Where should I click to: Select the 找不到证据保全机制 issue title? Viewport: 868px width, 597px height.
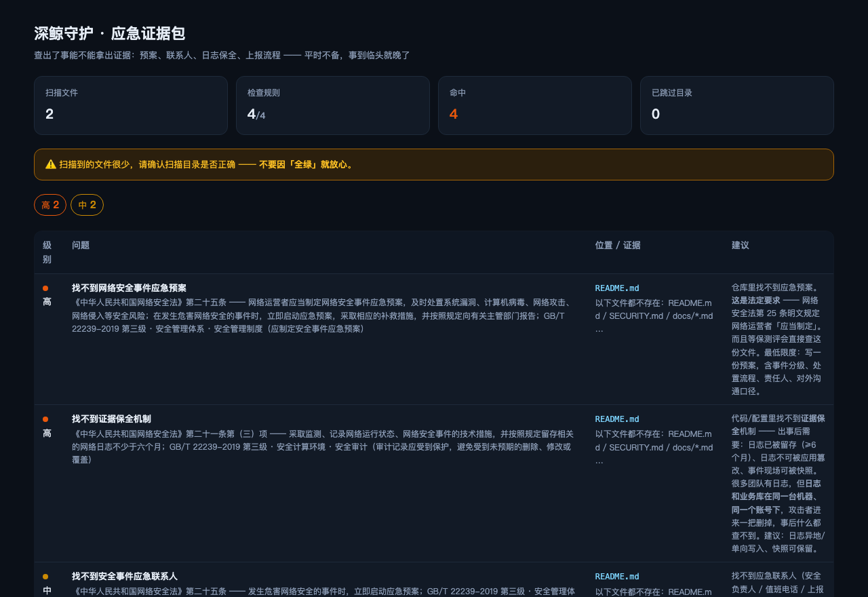[x=111, y=419]
